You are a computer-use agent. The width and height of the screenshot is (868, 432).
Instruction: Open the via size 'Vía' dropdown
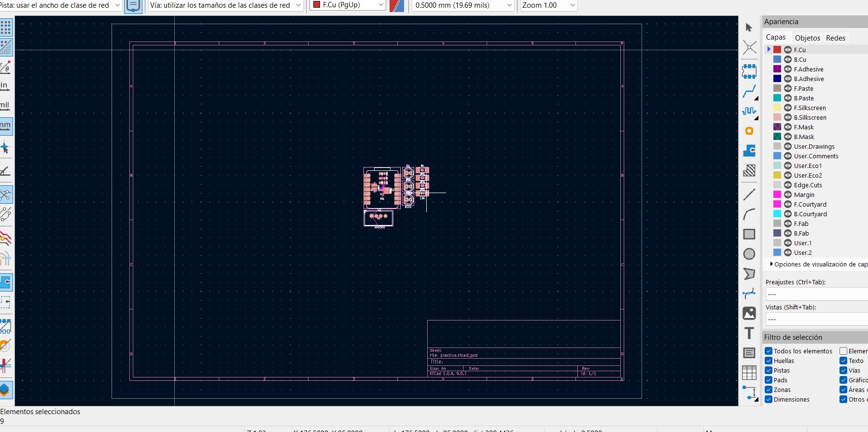point(225,5)
